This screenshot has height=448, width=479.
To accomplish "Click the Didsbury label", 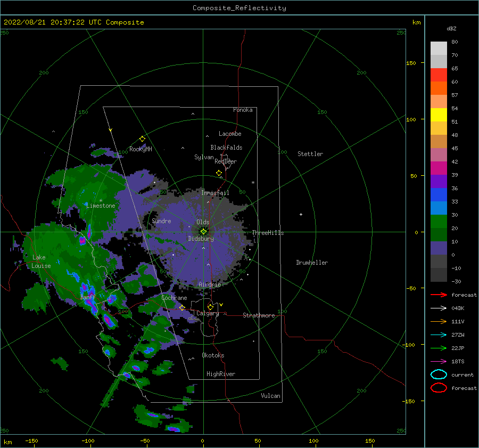I will click(201, 239).
